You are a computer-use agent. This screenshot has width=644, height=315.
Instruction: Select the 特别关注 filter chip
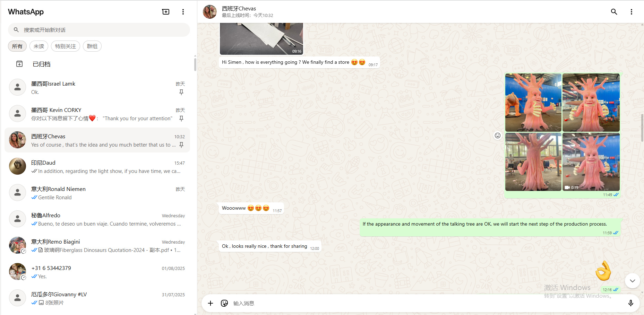click(65, 46)
